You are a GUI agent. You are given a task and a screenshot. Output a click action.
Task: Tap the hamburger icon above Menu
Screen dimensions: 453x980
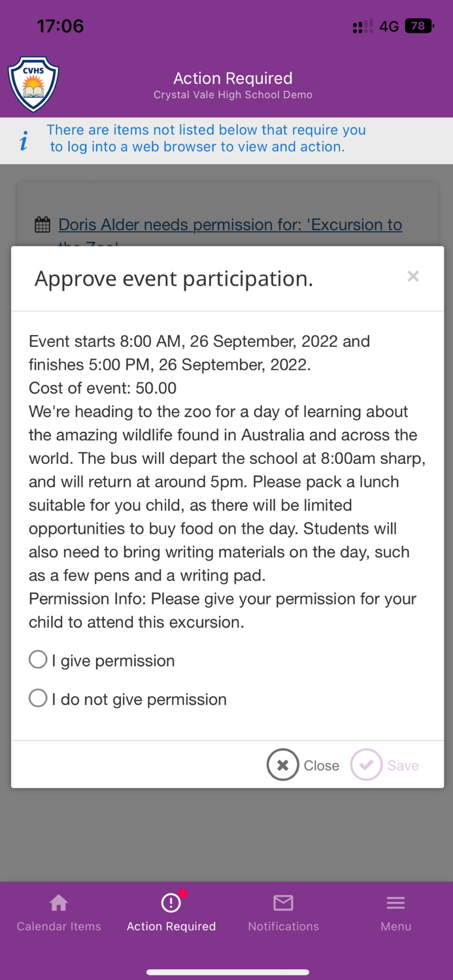(395, 902)
